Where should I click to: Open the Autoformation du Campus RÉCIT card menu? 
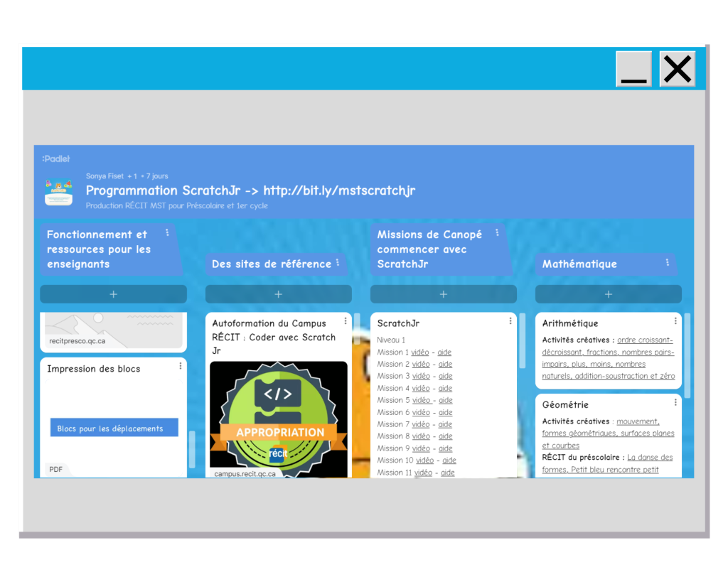point(346,321)
